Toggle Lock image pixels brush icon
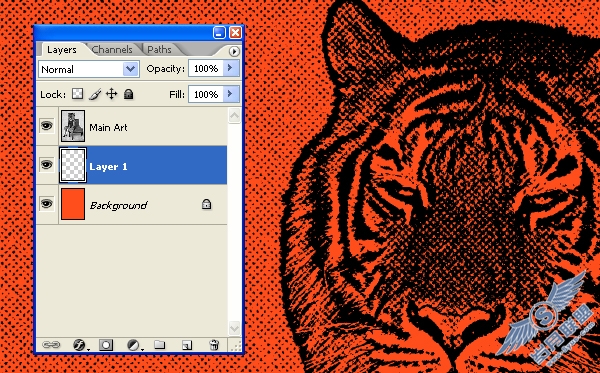 tap(95, 94)
